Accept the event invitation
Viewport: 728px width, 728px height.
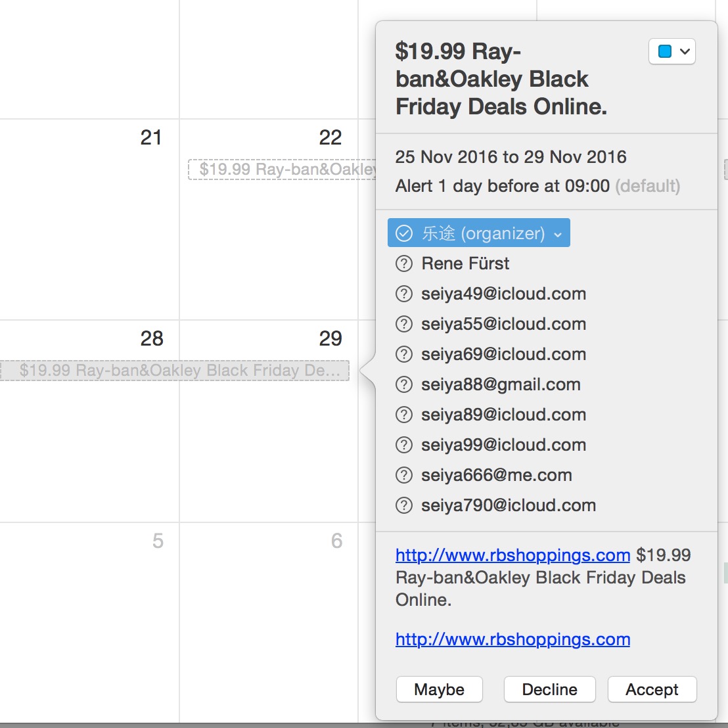point(652,689)
